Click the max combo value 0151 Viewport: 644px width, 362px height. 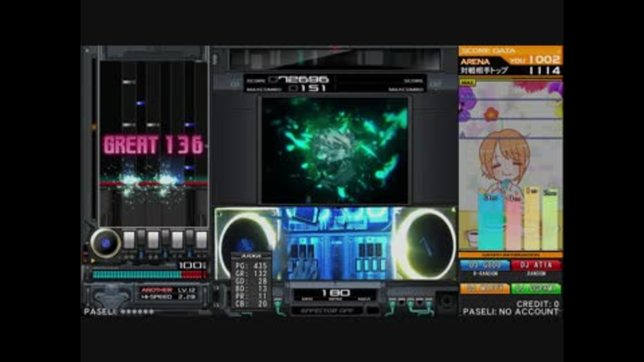click(x=308, y=88)
